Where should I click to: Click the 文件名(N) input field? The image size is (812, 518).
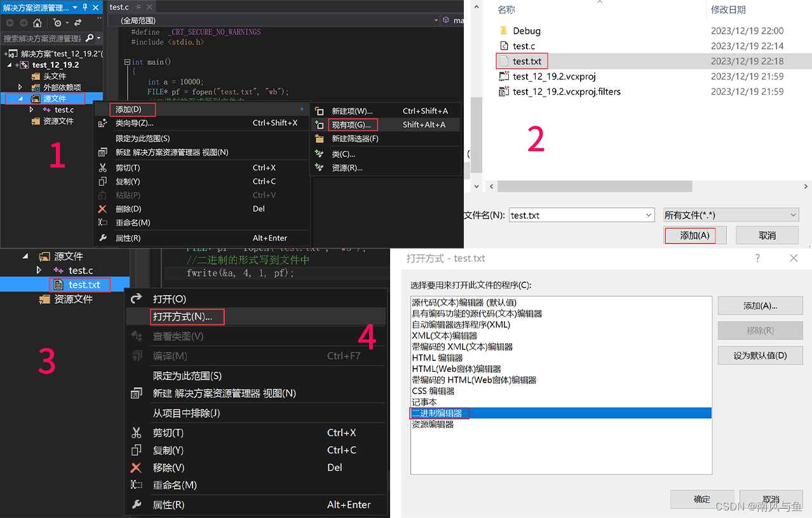pyautogui.click(x=581, y=215)
